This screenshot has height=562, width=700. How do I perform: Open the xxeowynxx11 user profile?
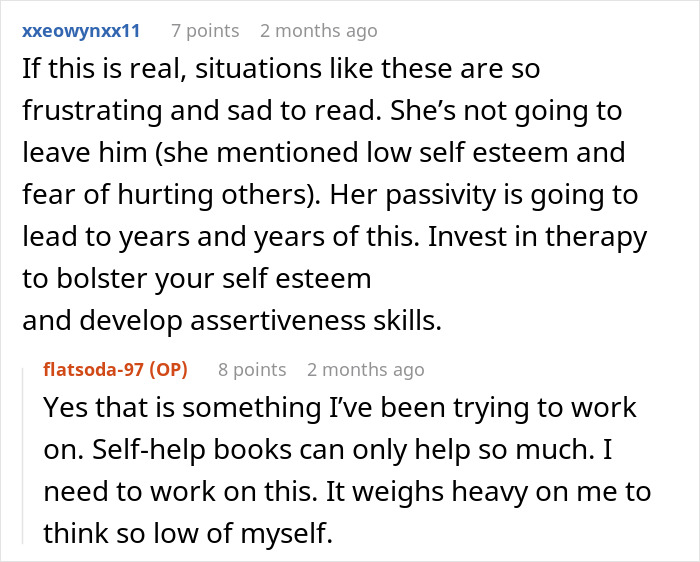81,31
